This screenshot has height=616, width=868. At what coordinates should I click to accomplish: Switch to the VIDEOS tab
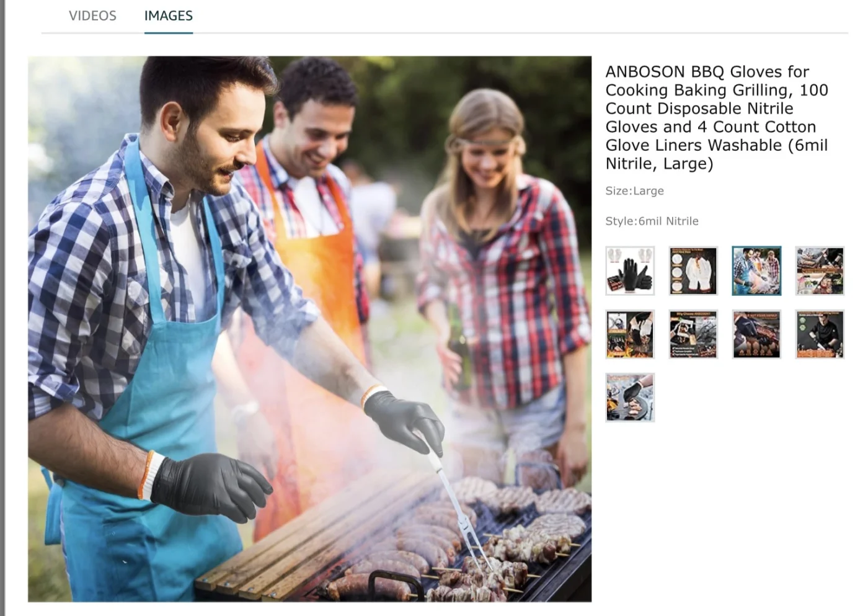92,16
